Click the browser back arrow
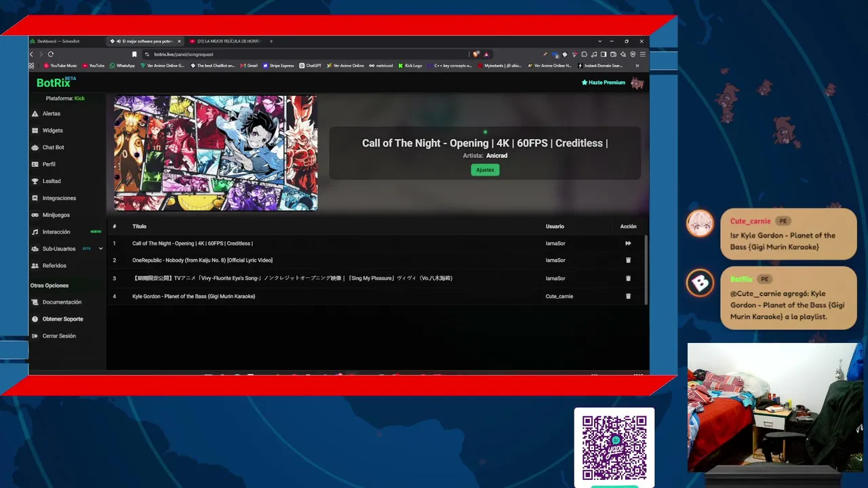868x488 pixels. (x=31, y=54)
